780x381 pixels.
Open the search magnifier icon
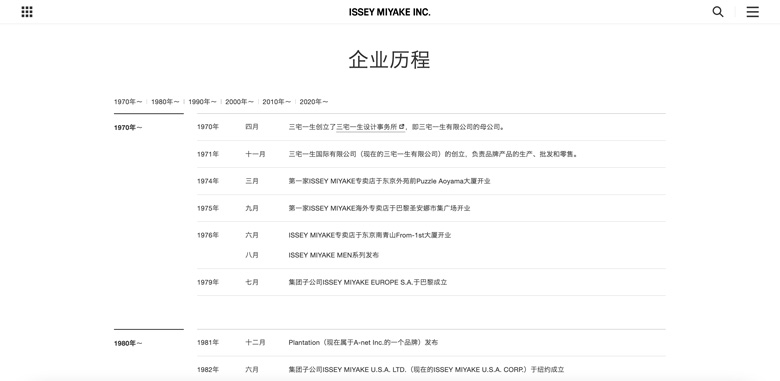718,12
